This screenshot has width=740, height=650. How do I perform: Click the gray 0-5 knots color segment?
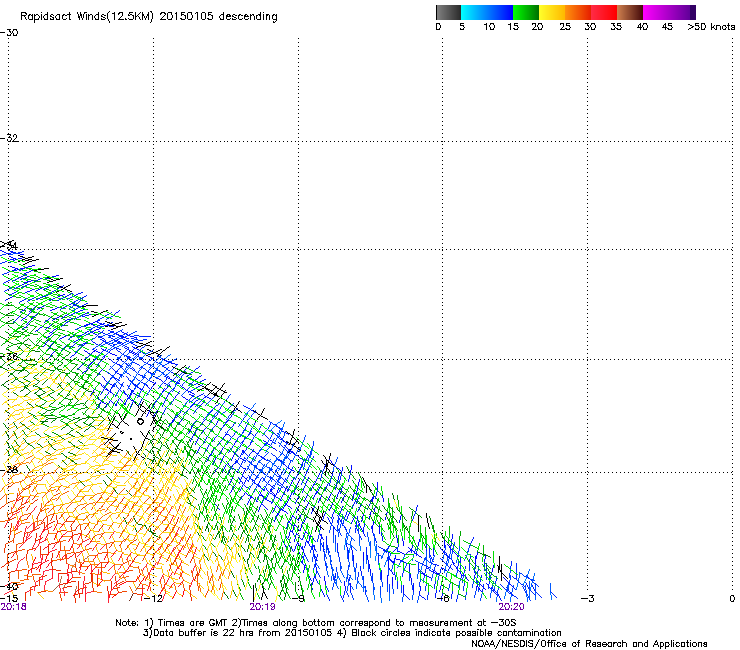click(448, 12)
